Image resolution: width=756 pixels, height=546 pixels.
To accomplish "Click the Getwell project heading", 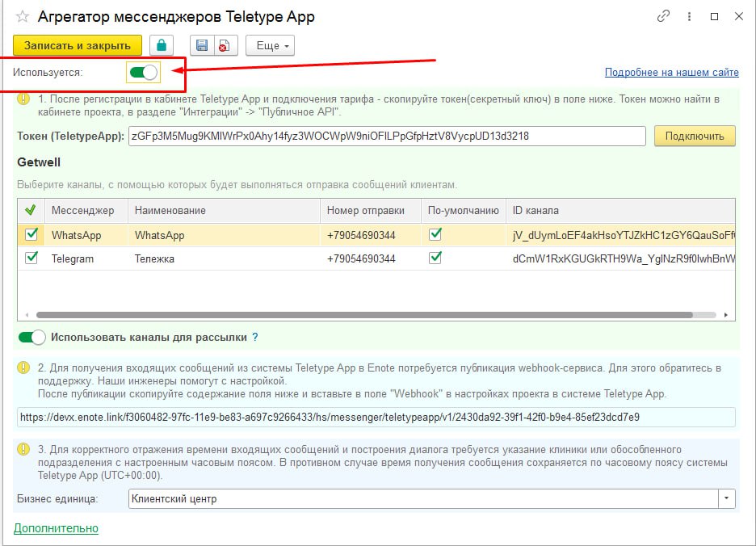I will coord(39,162).
